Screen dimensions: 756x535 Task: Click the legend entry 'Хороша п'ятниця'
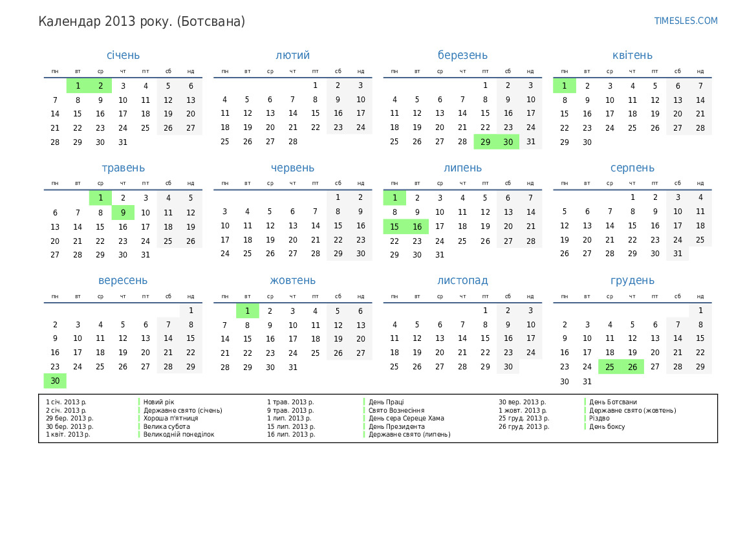click(x=171, y=419)
